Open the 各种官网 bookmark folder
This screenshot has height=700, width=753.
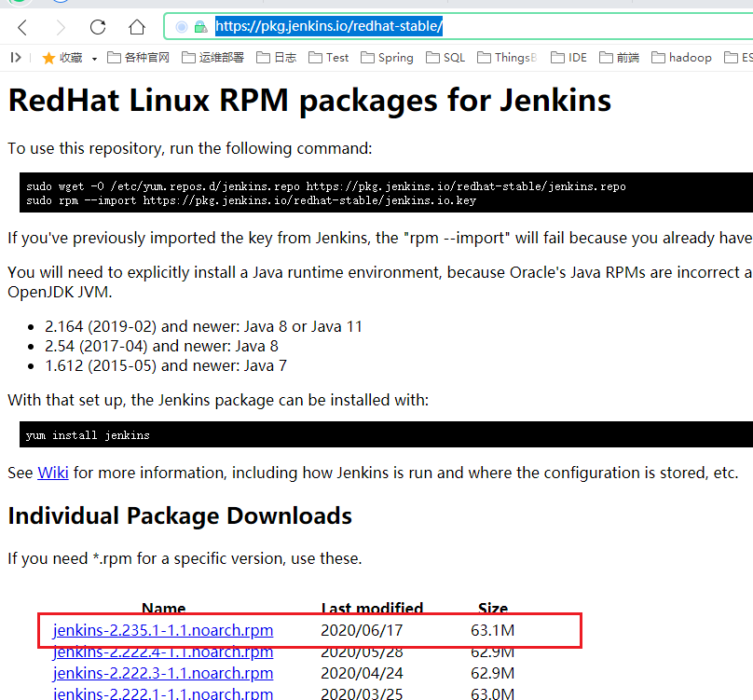pyautogui.click(x=138, y=58)
